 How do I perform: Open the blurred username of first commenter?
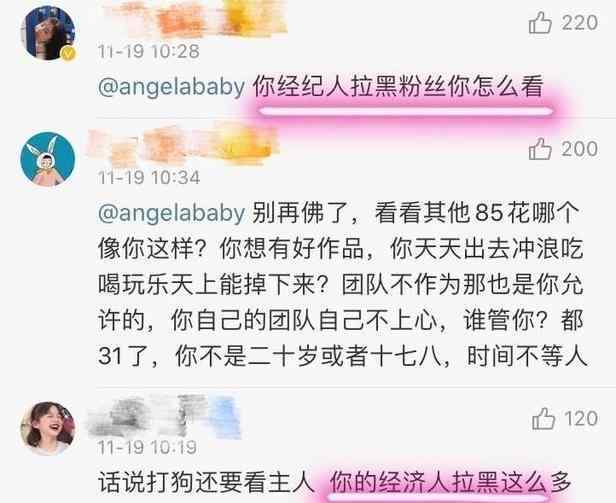(x=196, y=18)
